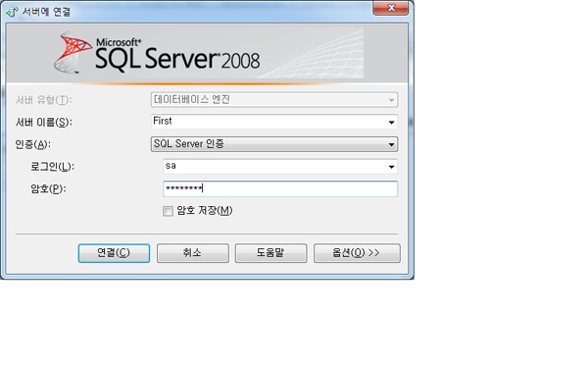Screen dimensions: 588x368
Task: Click the 로그인(L): label
Action: 52,167
